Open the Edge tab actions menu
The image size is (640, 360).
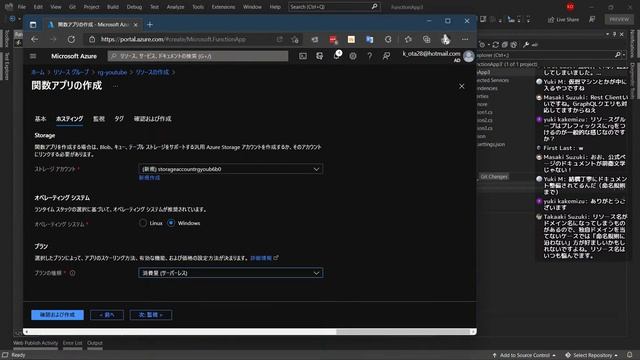(33, 24)
